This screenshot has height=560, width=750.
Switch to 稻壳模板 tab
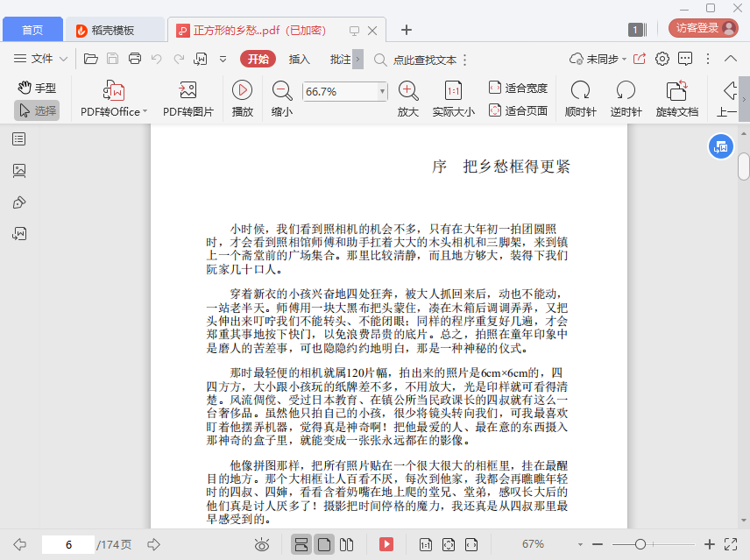click(x=114, y=30)
